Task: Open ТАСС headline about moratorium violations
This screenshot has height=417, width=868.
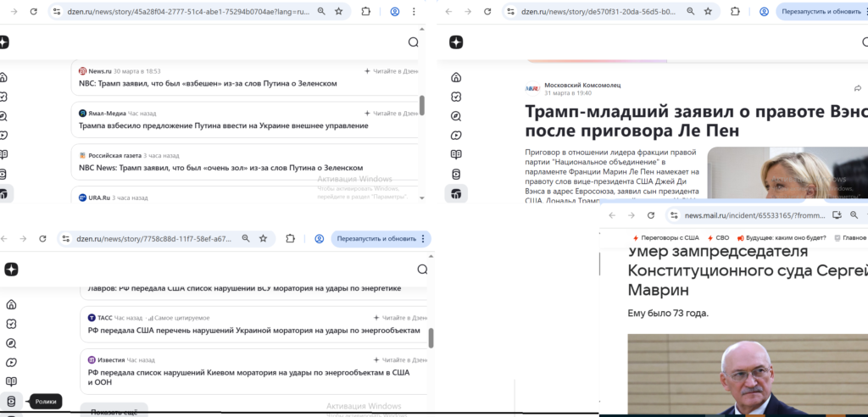Action: [x=254, y=331]
